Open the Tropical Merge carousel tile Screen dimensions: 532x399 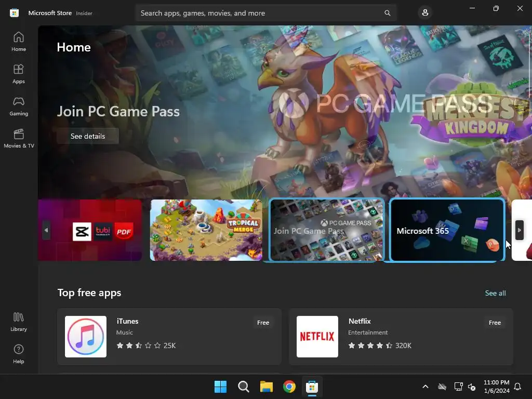tap(206, 230)
